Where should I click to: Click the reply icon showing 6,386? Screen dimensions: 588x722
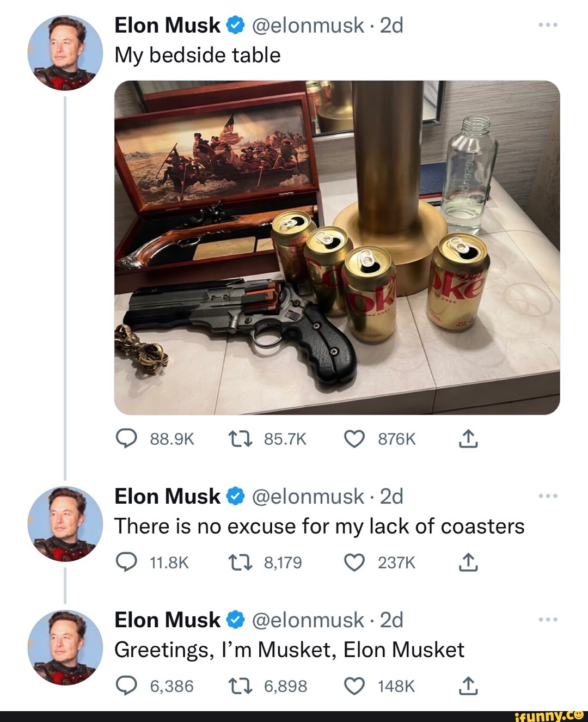pos(126,686)
